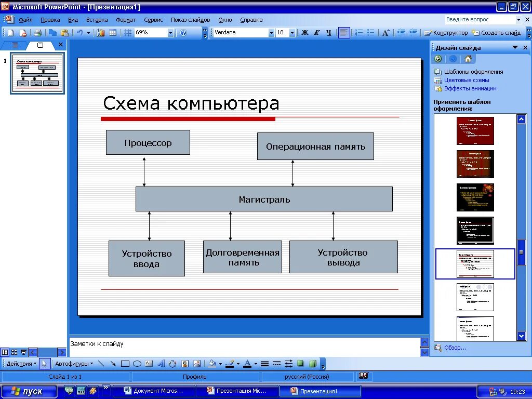Select the Oval shape tool
This screenshot has width=532, height=399.
(137, 364)
